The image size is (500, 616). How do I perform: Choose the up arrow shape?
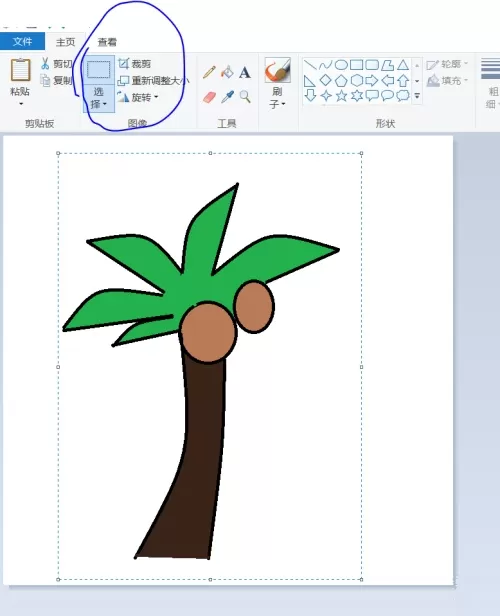click(403, 81)
